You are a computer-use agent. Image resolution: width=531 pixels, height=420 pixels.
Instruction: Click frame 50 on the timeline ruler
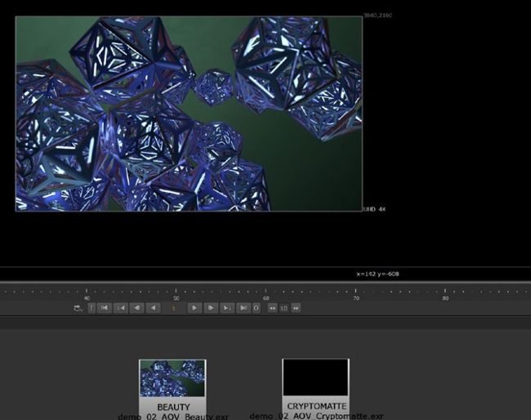click(176, 292)
